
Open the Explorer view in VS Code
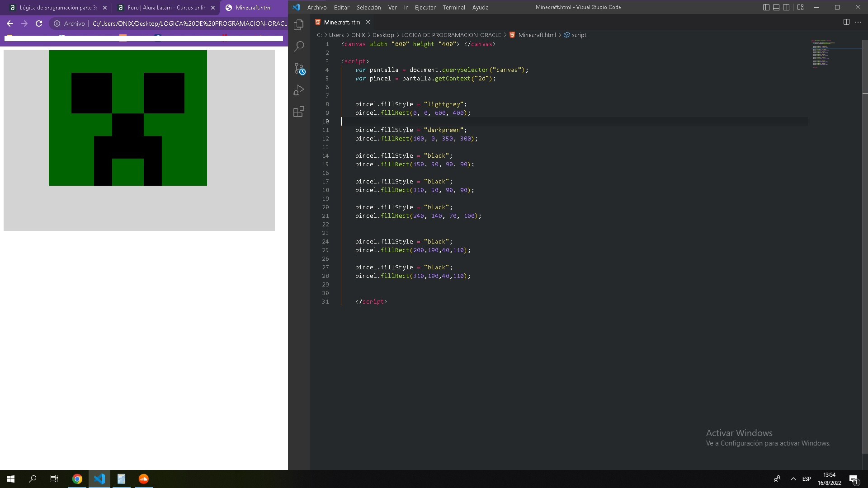click(x=299, y=25)
